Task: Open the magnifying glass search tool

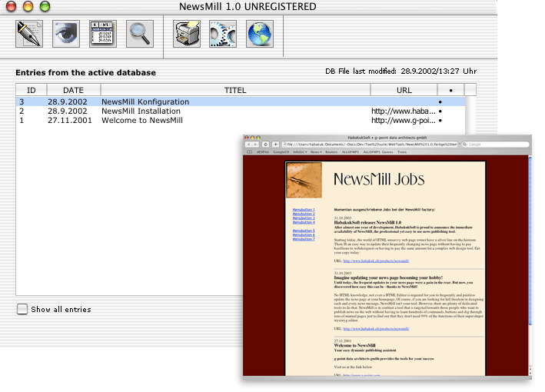Action: pos(140,34)
